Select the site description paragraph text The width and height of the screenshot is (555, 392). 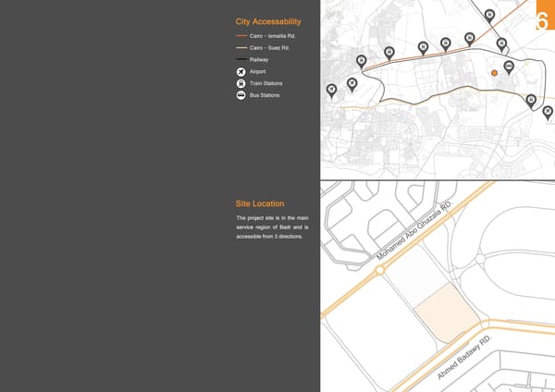[x=271, y=227]
